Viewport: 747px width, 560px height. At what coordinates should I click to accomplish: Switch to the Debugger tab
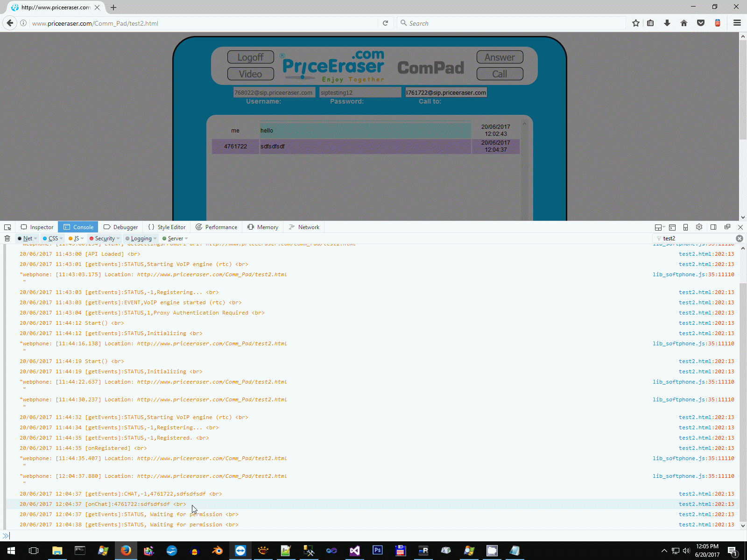coord(120,227)
